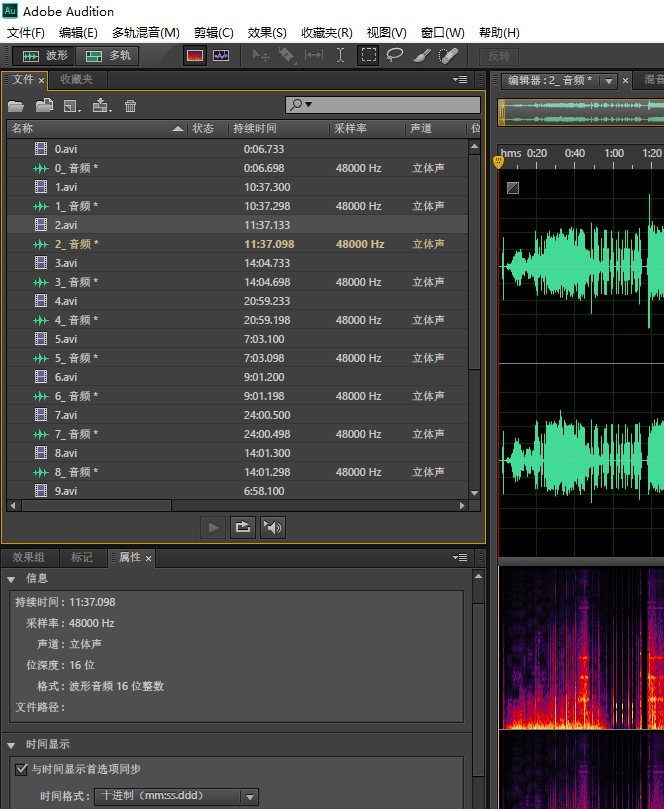Select the Spot Healing Brush tool
This screenshot has height=809, width=664.
pyautogui.click(x=449, y=56)
